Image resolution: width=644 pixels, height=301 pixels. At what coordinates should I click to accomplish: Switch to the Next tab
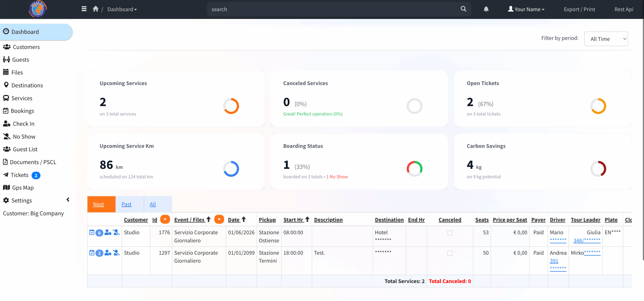point(101,204)
